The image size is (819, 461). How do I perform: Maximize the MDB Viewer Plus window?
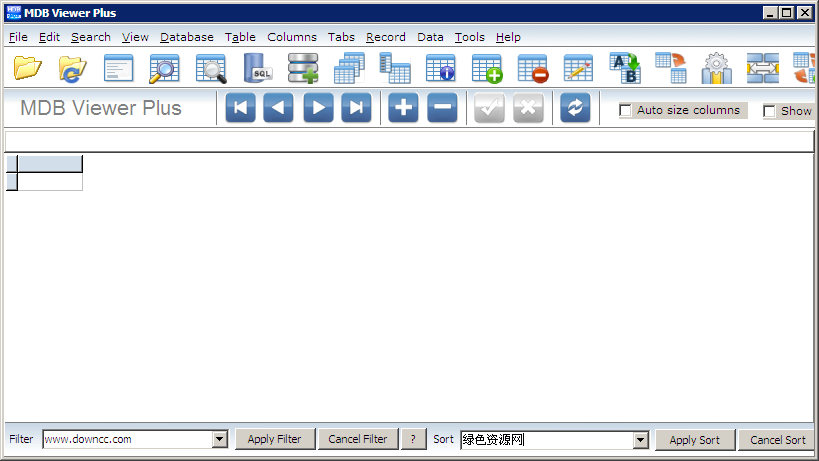787,13
